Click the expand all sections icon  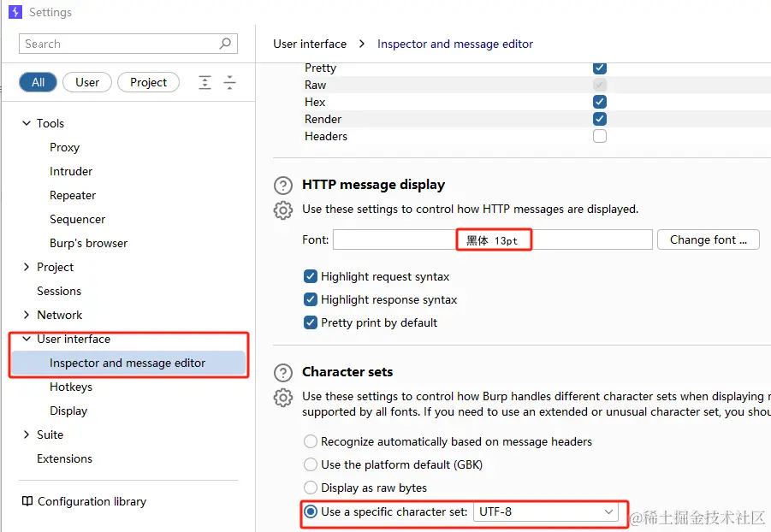click(205, 82)
